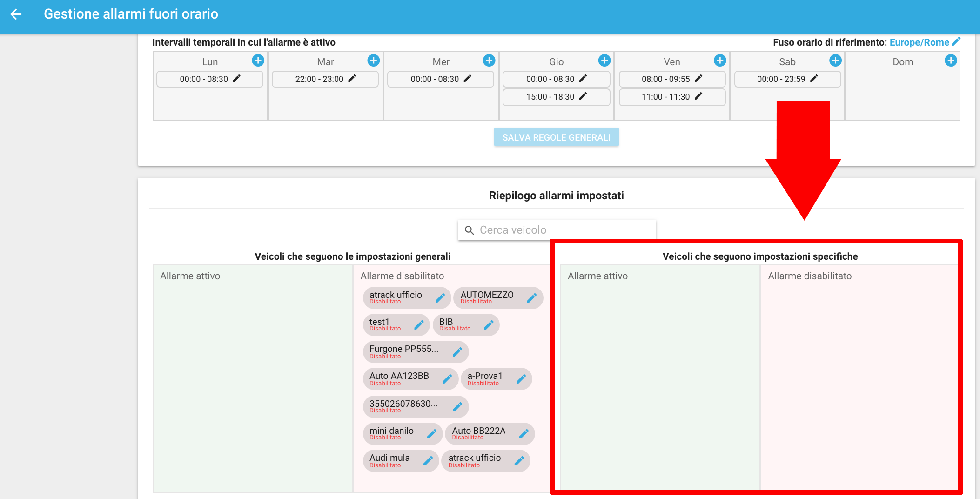Edit alarm settings for 355026078630...
This screenshot has height=499, width=980.
click(x=457, y=407)
